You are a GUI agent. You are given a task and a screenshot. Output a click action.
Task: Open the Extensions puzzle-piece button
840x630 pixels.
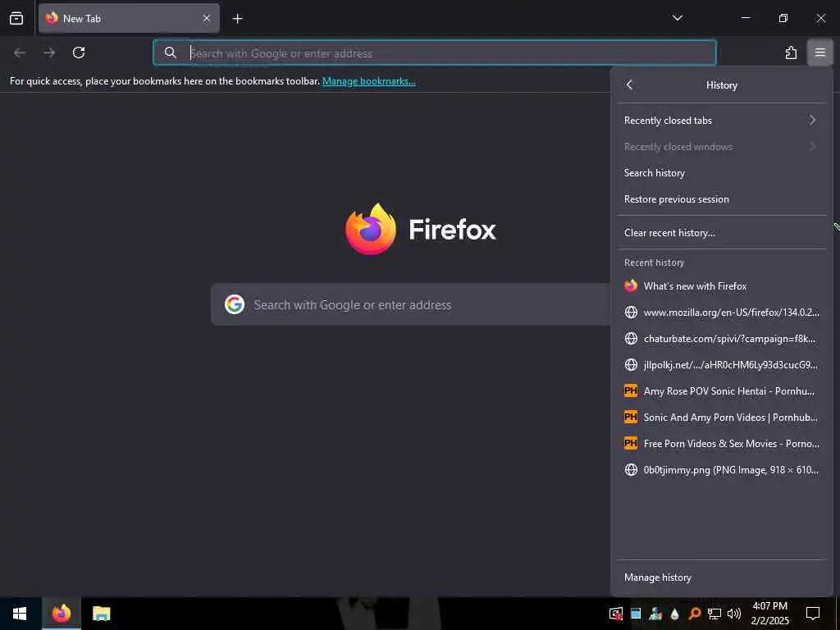point(791,52)
